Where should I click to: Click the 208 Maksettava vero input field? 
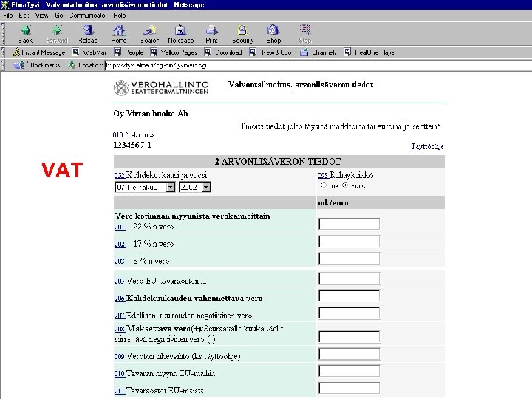tap(349, 337)
